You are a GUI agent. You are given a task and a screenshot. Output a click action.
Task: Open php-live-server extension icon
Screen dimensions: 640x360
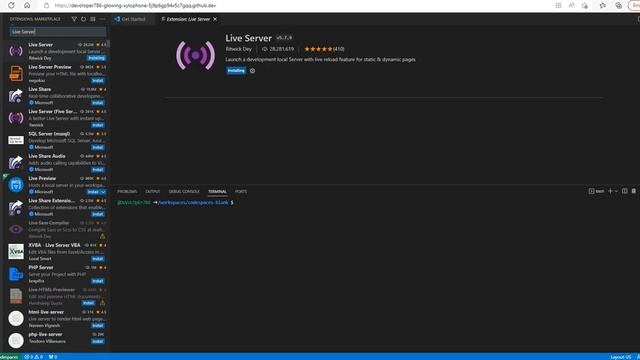pyautogui.click(x=16, y=340)
